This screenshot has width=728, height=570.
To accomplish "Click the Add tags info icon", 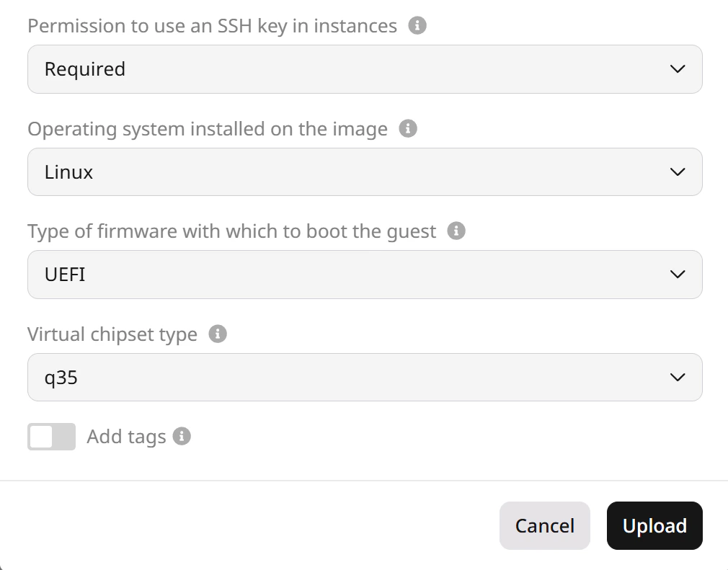I will pos(183,436).
